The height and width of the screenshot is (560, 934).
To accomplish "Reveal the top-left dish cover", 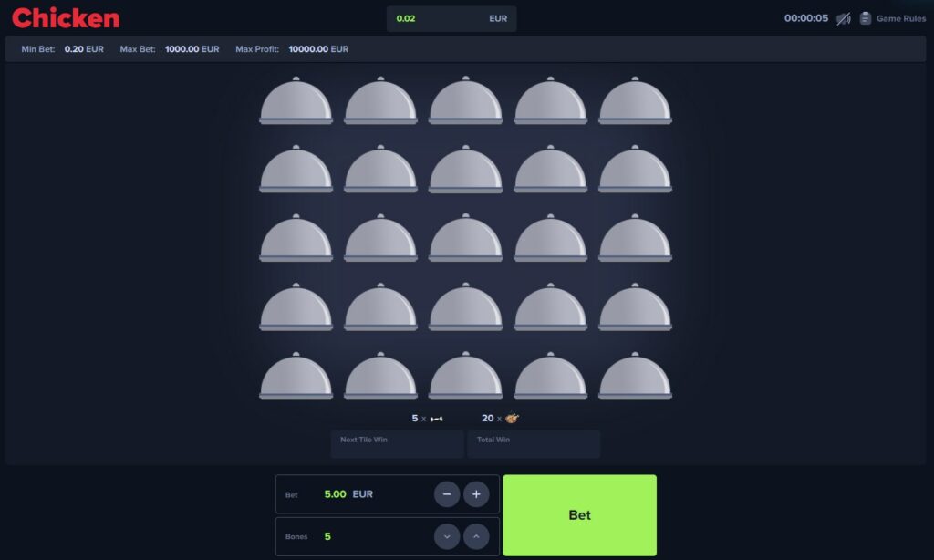I will [x=296, y=101].
